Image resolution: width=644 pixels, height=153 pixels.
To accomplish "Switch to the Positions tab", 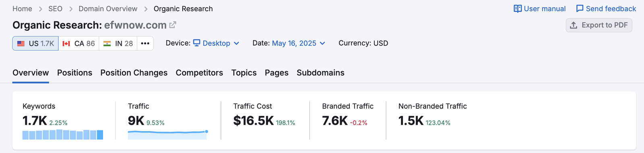I will pos(74,73).
